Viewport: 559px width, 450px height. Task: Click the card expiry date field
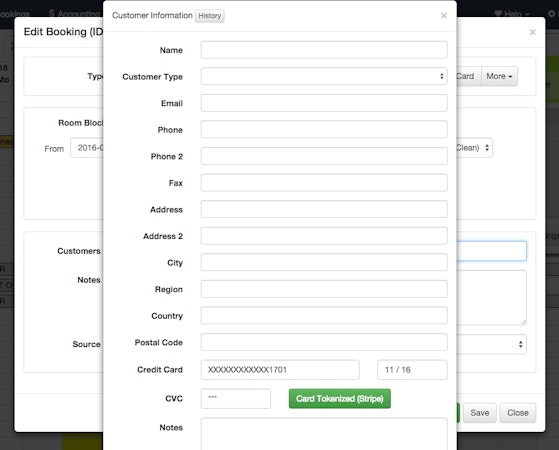[412, 370]
